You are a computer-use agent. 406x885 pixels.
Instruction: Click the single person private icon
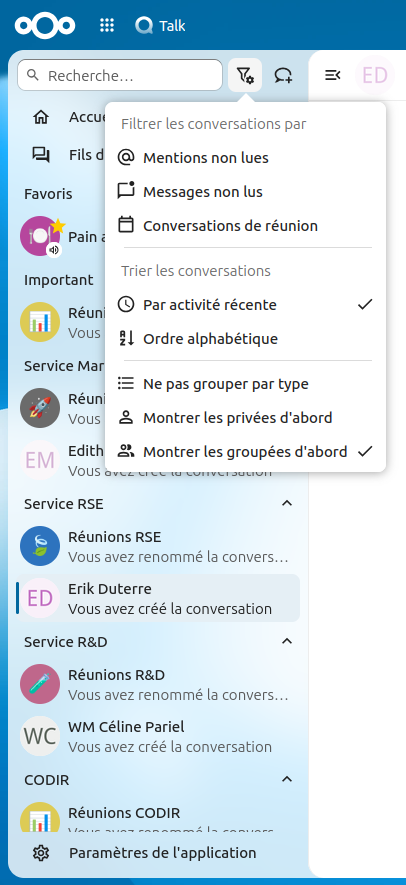tap(125, 417)
